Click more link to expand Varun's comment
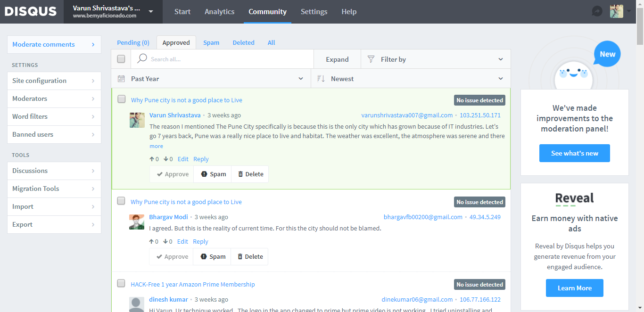 (156, 146)
